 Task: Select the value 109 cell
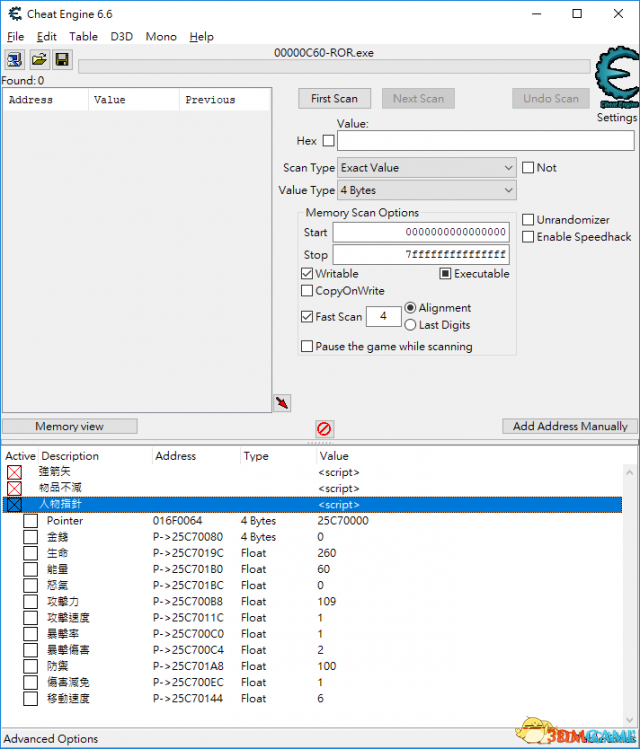[327, 601]
